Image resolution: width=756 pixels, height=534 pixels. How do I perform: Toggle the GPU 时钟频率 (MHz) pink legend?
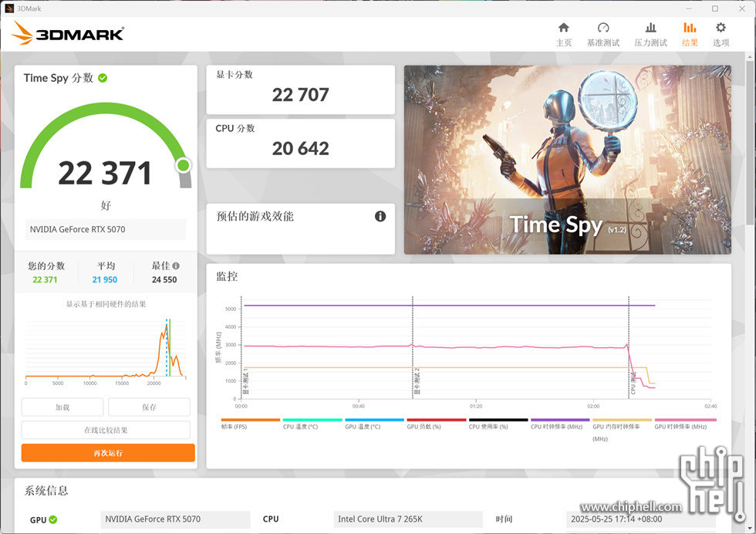[x=684, y=424]
